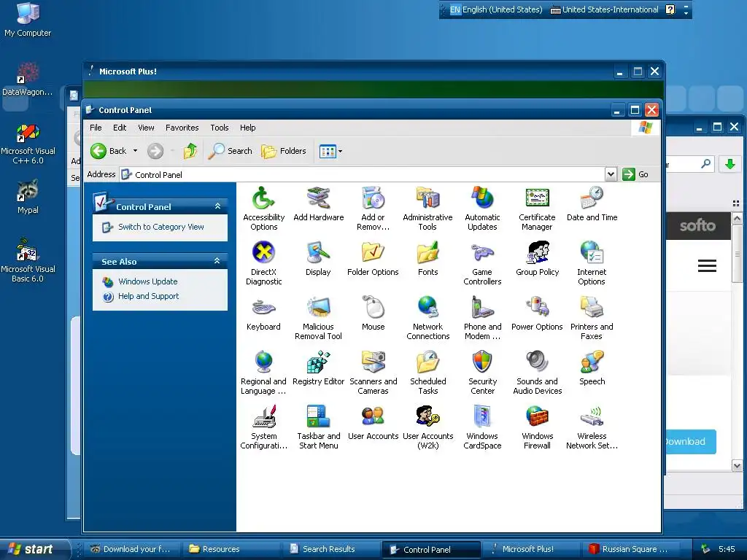Viewport: 747px width, 560px height.
Task: Toggle the Folders pane button
Action: [284, 151]
